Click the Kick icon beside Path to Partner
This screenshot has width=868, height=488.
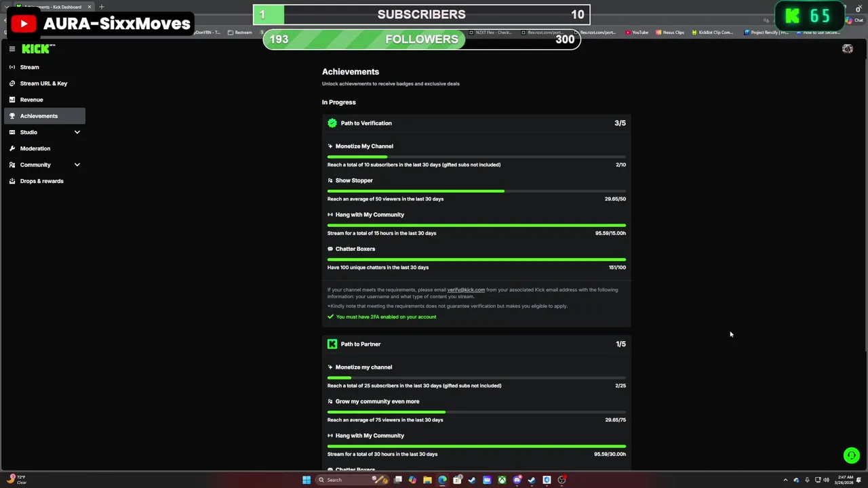[x=332, y=344]
